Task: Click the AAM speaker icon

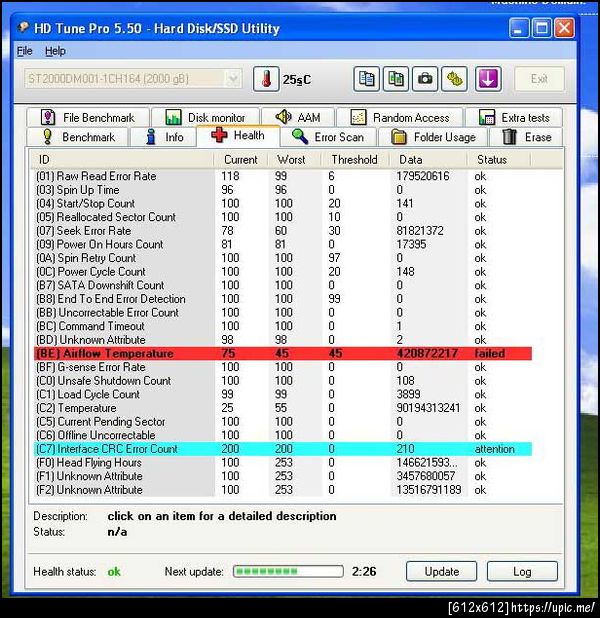Action: (x=283, y=117)
